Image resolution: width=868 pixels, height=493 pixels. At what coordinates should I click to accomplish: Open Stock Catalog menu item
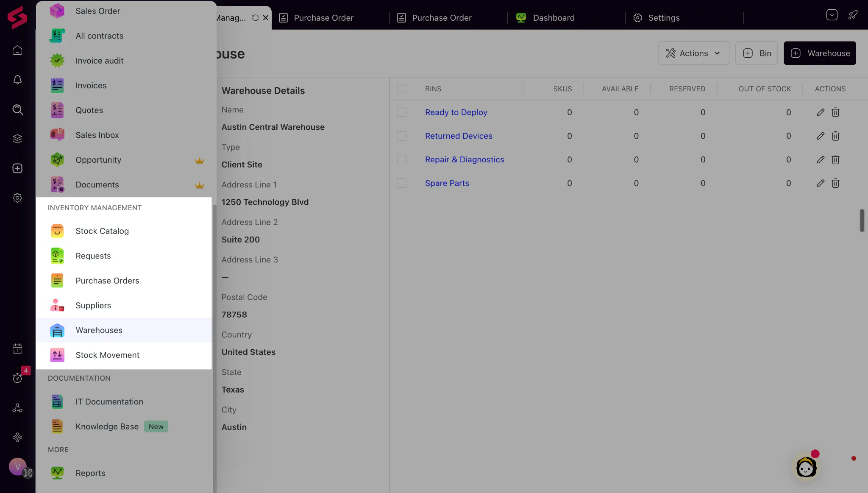tap(124, 231)
